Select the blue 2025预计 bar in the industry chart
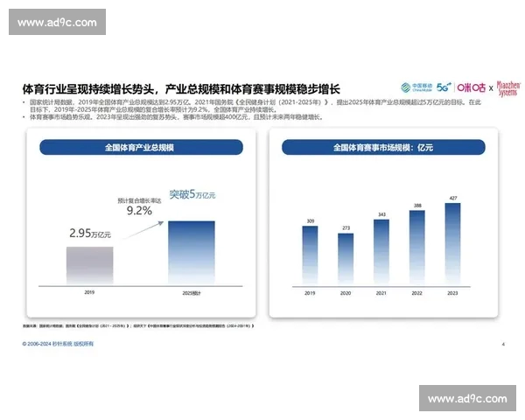 pos(192,253)
